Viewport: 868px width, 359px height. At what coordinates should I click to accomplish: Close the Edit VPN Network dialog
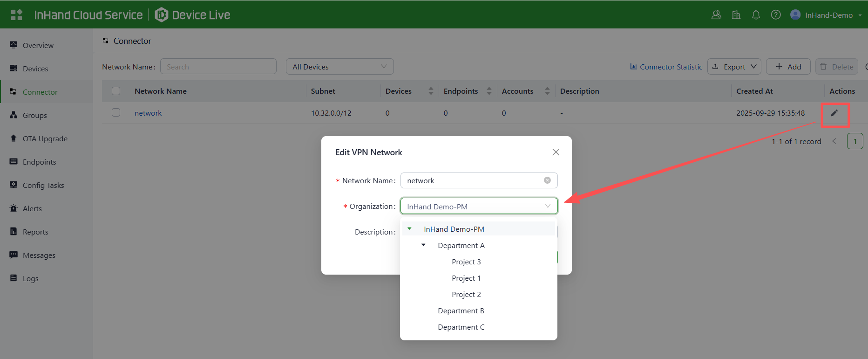coord(556,152)
